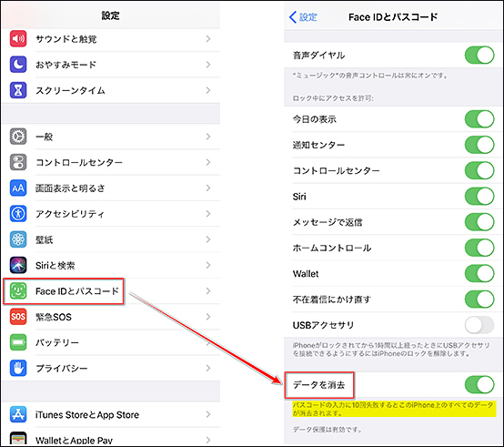Screen dimensions: 504x447
Task: Tap the Emergency SOS red icon
Action: 18,317
